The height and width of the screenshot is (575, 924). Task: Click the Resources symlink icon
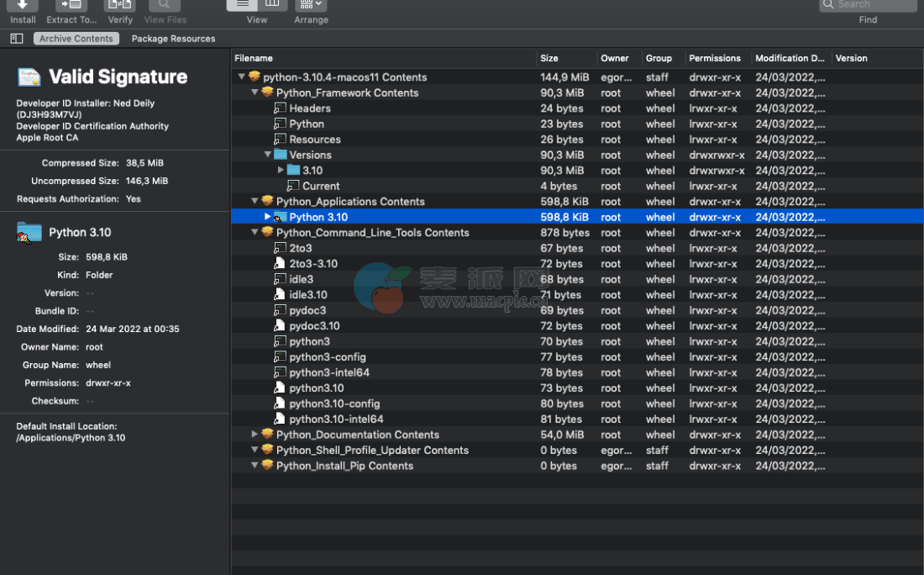click(x=280, y=140)
